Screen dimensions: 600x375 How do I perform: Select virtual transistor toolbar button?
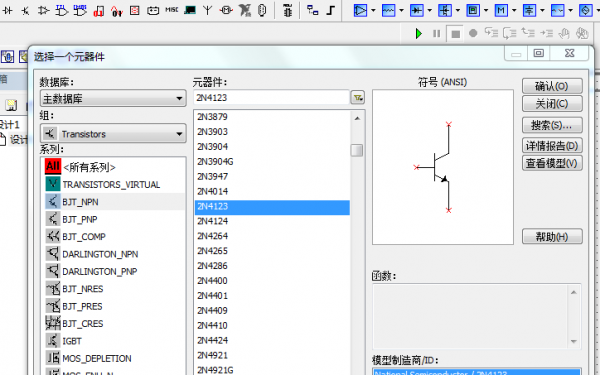click(445, 10)
